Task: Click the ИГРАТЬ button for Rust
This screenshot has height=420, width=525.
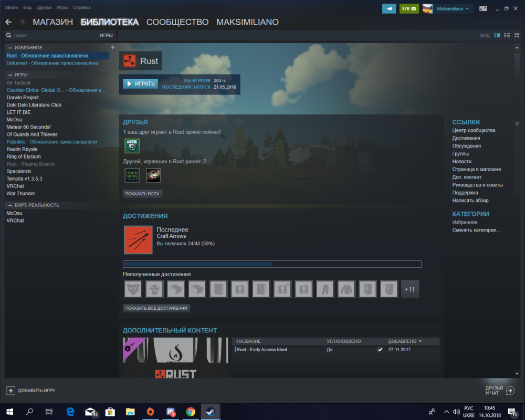Action: (x=141, y=83)
